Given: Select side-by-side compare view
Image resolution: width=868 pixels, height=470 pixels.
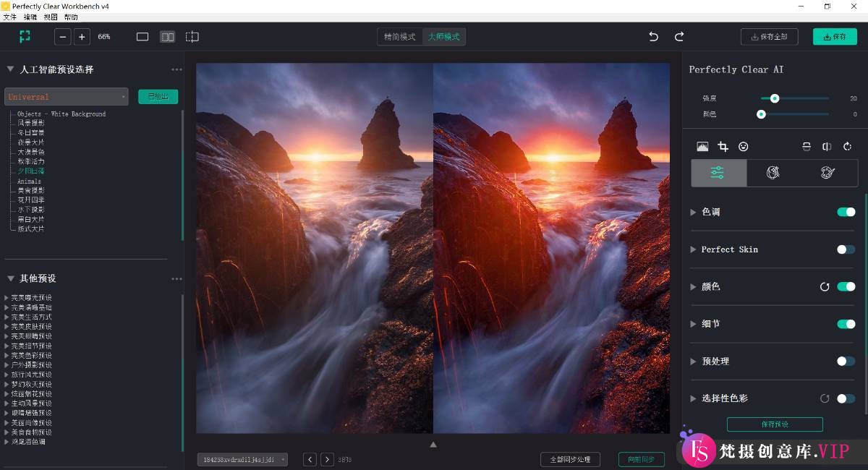Looking at the screenshot, I should [168, 36].
